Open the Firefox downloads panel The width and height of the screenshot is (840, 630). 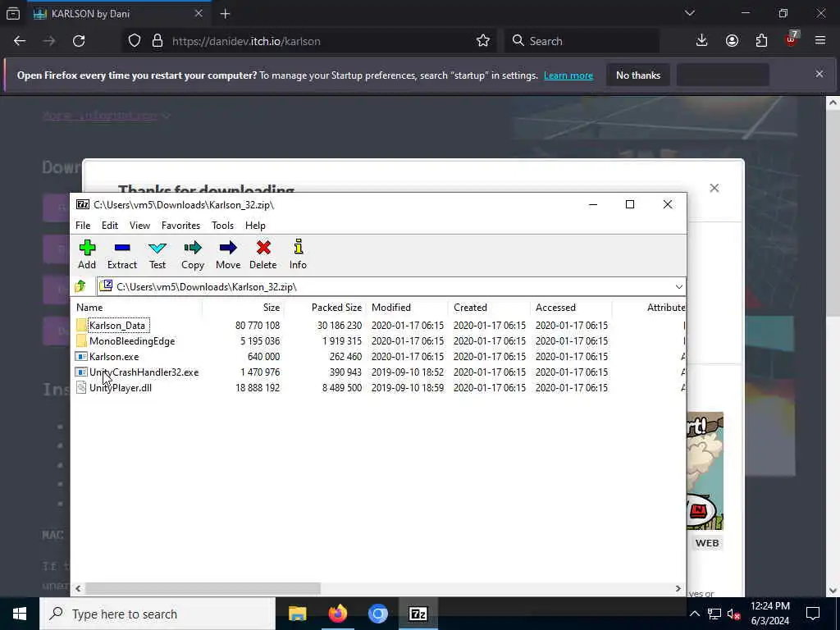pyautogui.click(x=702, y=41)
